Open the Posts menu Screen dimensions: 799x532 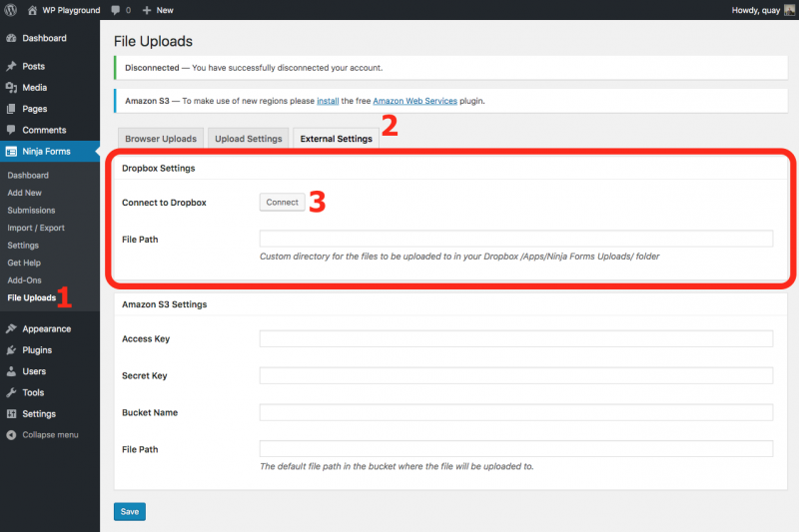(34, 66)
